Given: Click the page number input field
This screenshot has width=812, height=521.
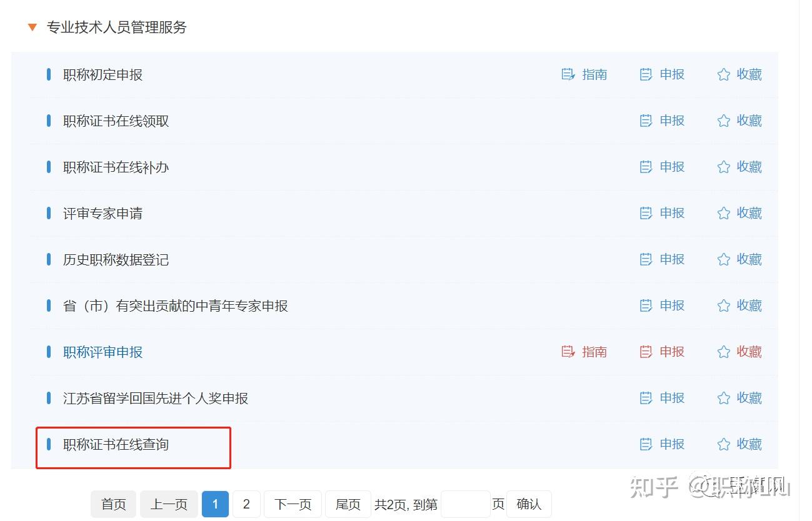Looking at the screenshot, I should point(465,504).
